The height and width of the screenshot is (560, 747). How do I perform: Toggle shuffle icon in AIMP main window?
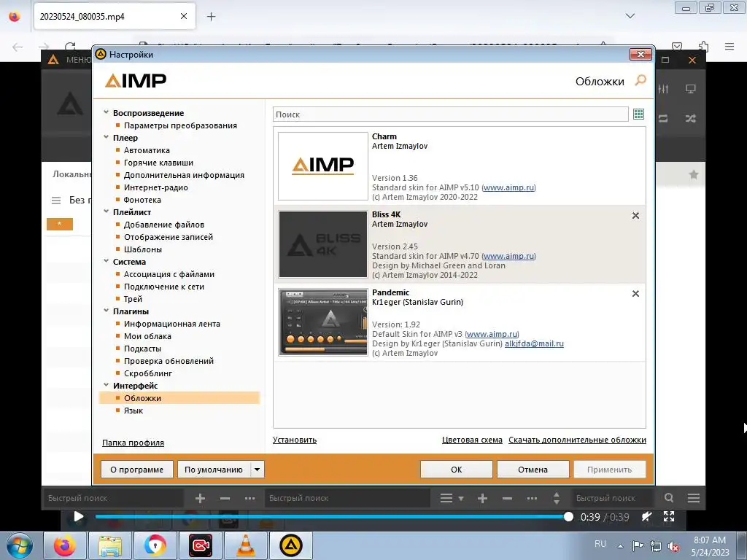[x=691, y=119]
